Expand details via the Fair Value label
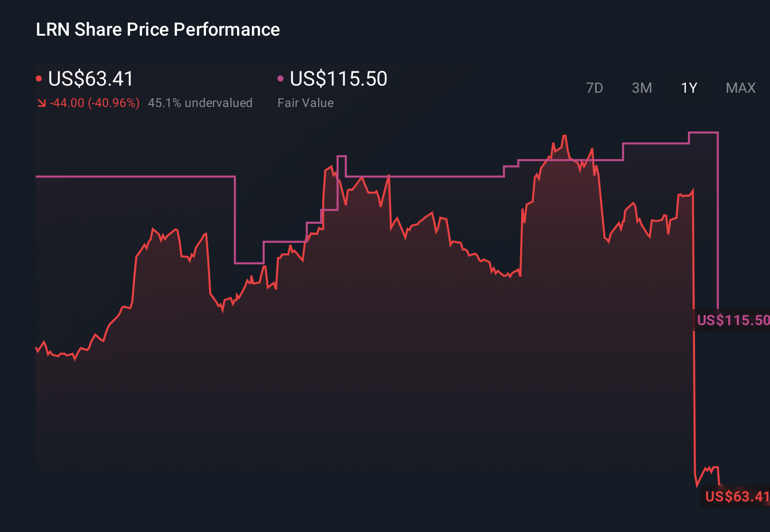This screenshot has height=532, width=770. pyautogui.click(x=305, y=102)
